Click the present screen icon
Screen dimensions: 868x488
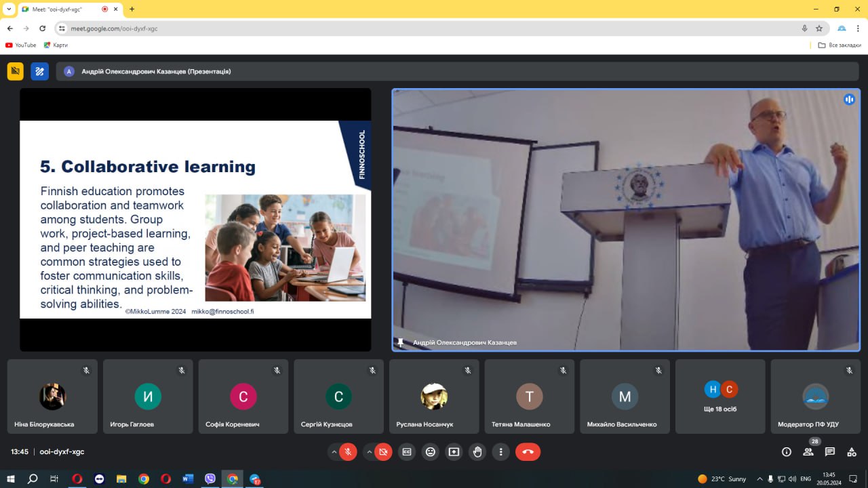[454, 451]
